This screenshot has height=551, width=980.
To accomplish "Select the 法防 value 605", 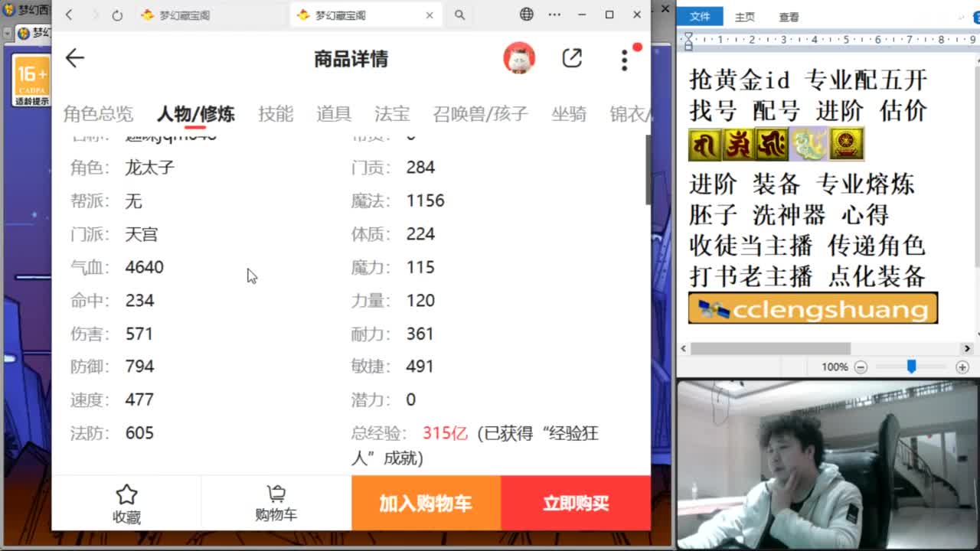I will point(139,433).
